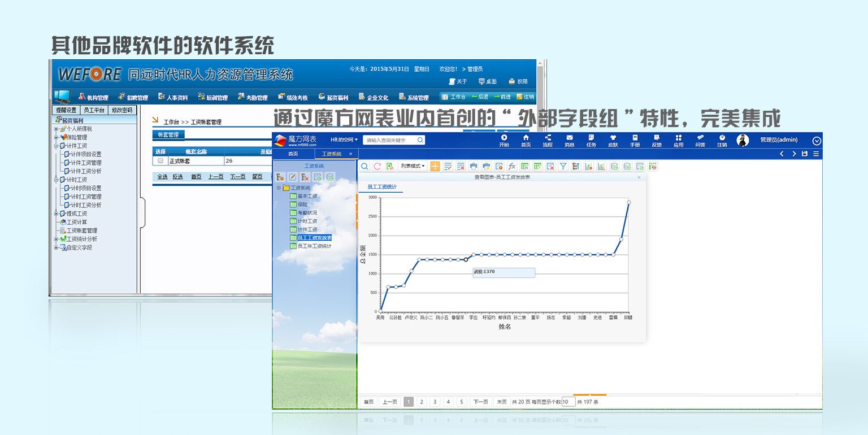Open the 列表模式 view mode dropdown

click(x=413, y=166)
